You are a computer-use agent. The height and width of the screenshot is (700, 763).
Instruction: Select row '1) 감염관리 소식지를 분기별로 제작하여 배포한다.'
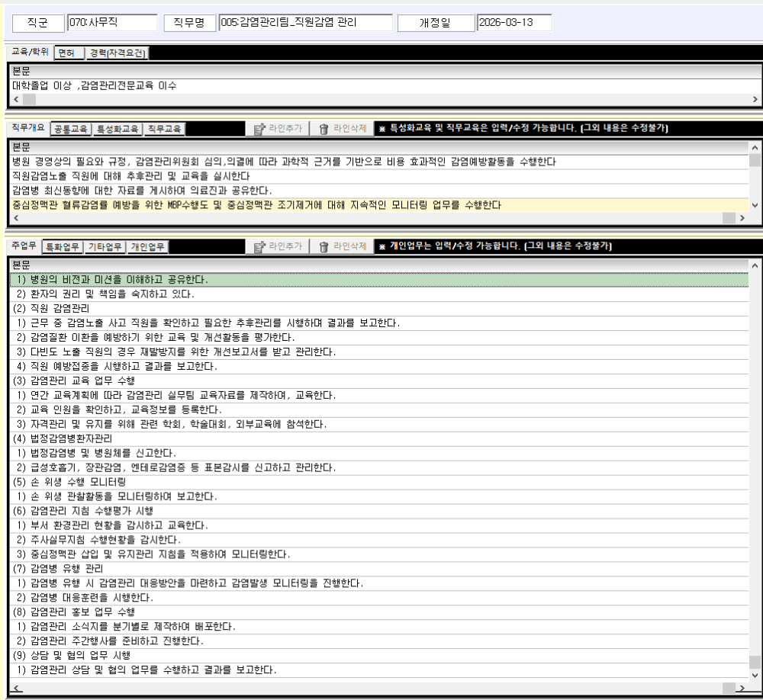point(379,627)
